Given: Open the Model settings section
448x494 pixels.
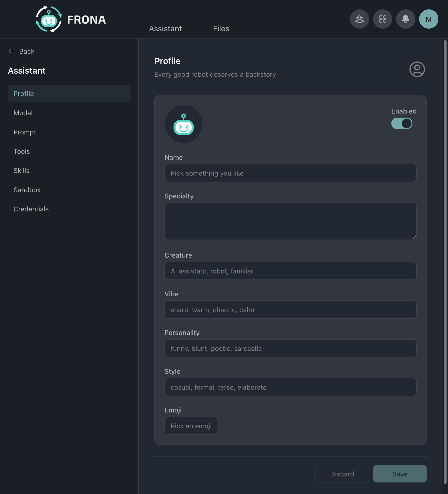Looking at the screenshot, I should 23,113.
